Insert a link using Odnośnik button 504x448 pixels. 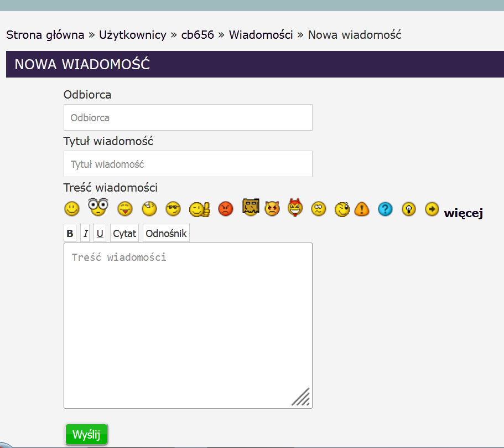tap(167, 234)
